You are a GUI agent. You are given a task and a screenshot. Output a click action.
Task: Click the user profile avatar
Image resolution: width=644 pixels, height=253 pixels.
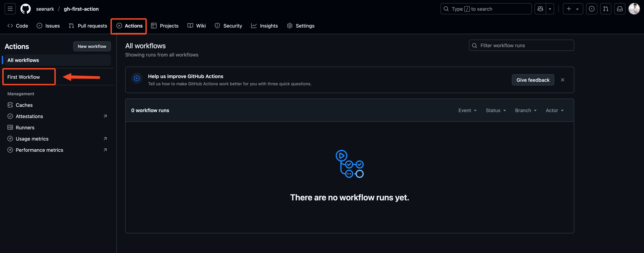(634, 9)
